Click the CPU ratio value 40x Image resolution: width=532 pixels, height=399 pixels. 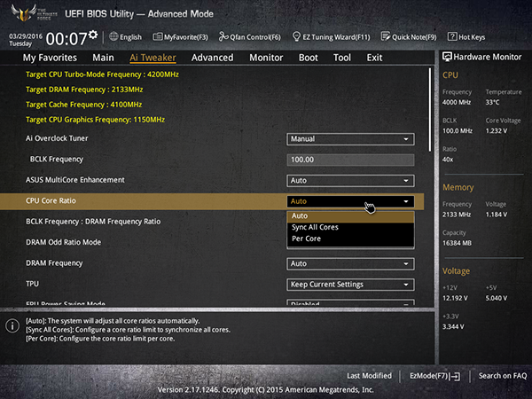pos(448,160)
